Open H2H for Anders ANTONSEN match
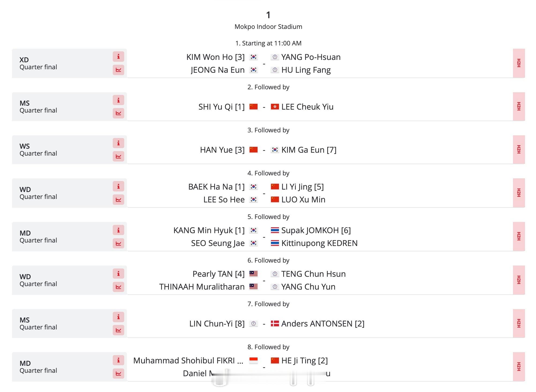Screen dimensions: 536x392 519,323
